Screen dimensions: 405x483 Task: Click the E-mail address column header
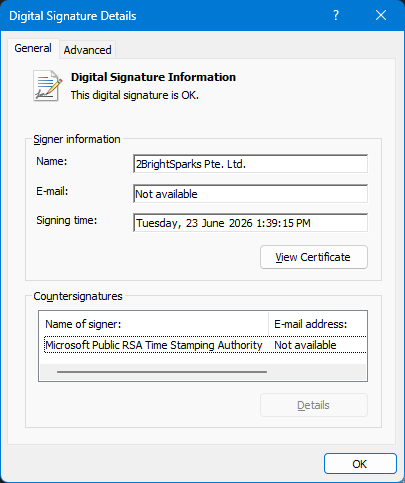tap(318, 324)
